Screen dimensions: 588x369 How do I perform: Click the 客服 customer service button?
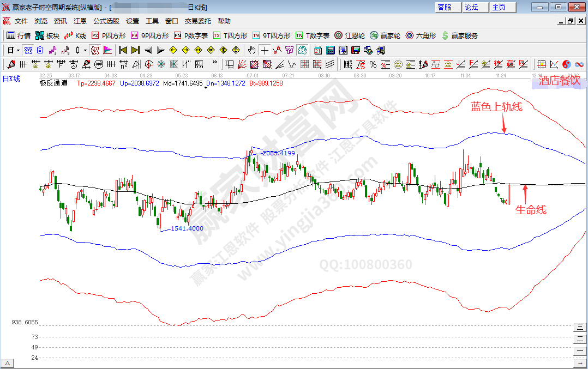click(444, 7)
